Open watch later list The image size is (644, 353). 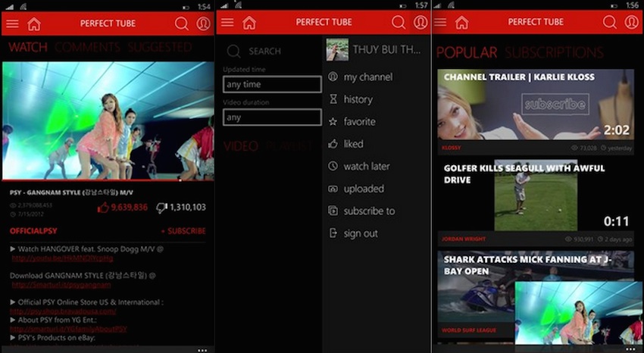coord(367,166)
